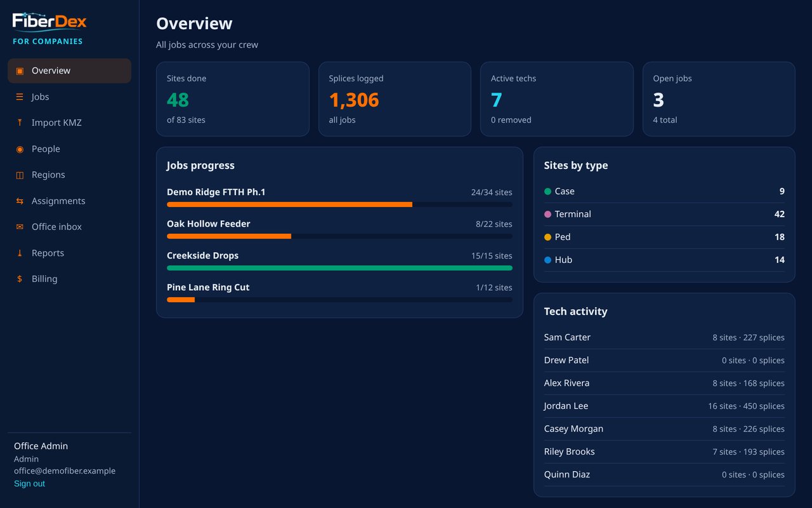812x508 pixels.
Task: Select the Splices logged stat card
Action: point(395,99)
